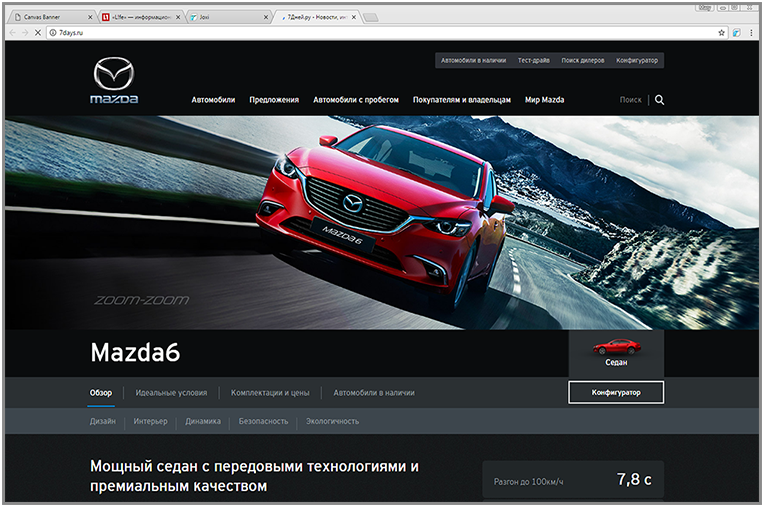Click the search magnifier icon
The height and width of the screenshot is (507, 764).
tap(659, 100)
